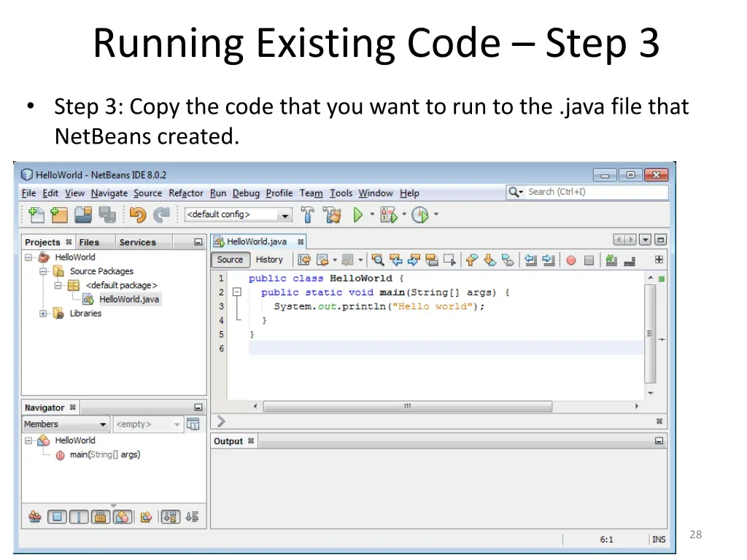Screen dimensions: 747x560
Task: Open the default config dropdown
Action: click(239, 215)
